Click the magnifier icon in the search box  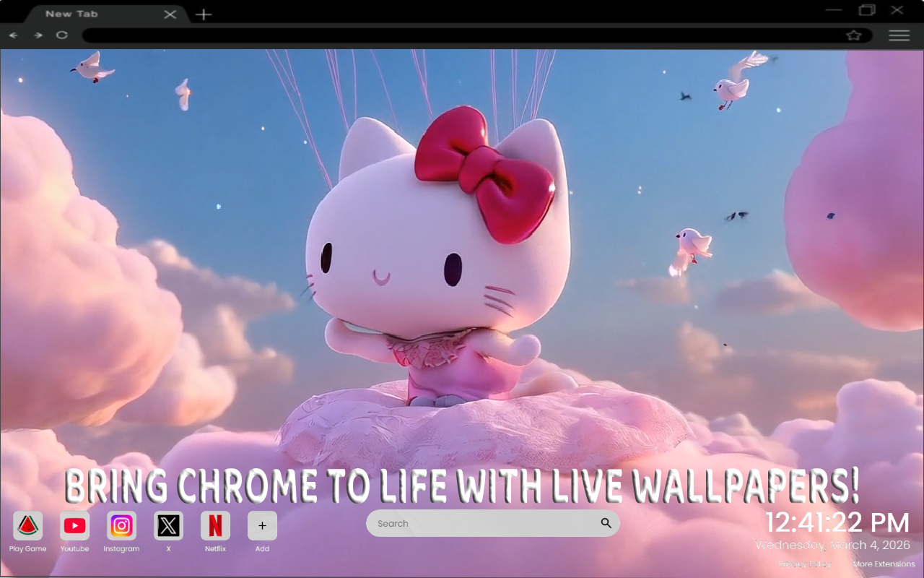606,523
